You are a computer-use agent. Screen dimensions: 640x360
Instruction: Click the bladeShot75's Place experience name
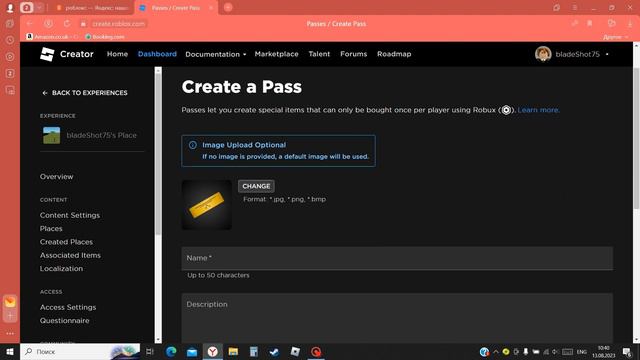pyautogui.click(x=102, y=135)
